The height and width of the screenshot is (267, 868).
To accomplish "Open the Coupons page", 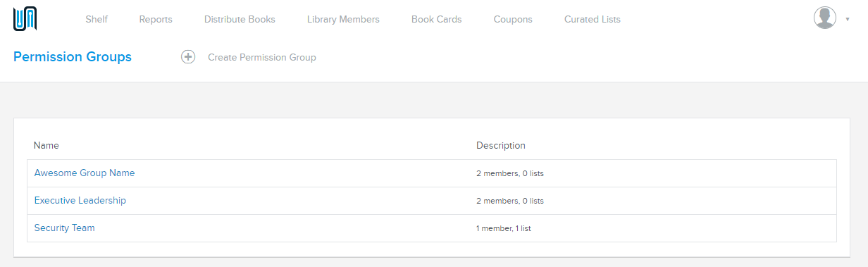I will [x=513, y=19].
